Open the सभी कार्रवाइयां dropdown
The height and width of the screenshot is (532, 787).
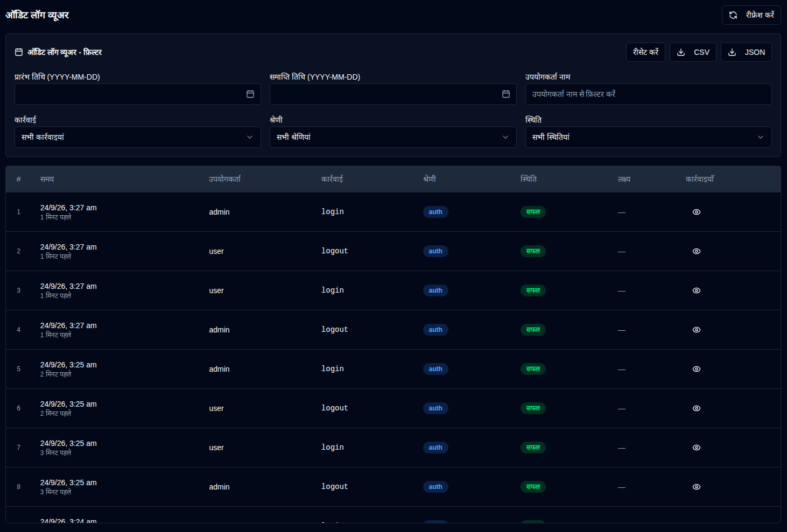pos(138,137)
